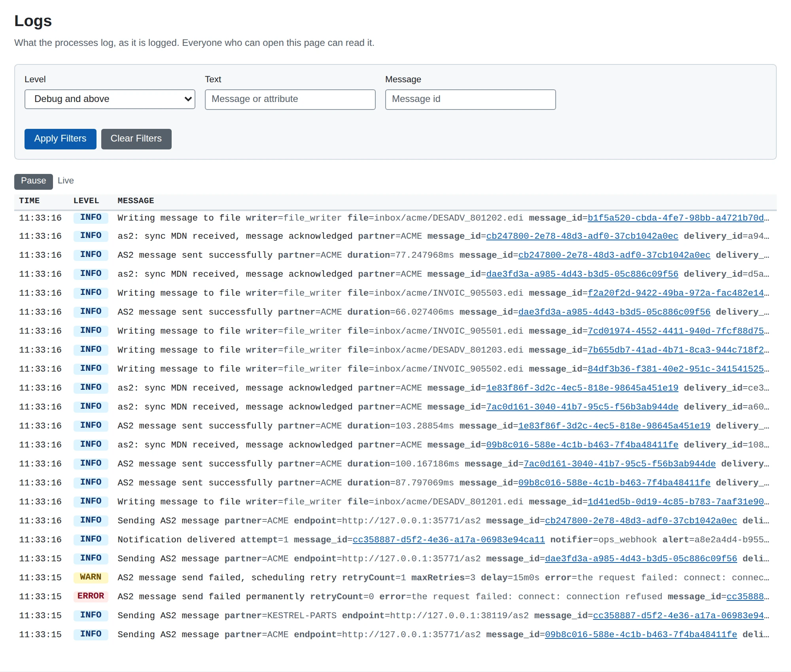Viewport: 791px width, 672px height.
Task: Open message id link in duration=66.027406ms row
Action: coord(614,312)
